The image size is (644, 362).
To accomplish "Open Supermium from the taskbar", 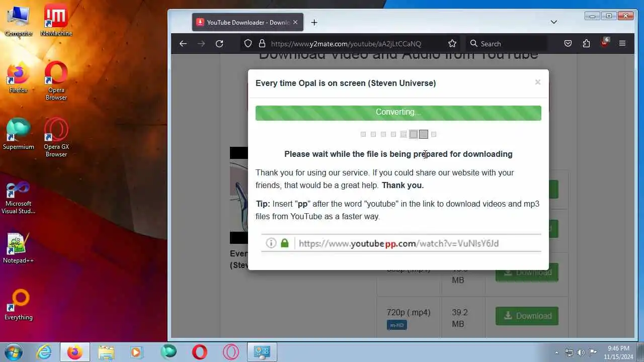I will pos(169,352).
